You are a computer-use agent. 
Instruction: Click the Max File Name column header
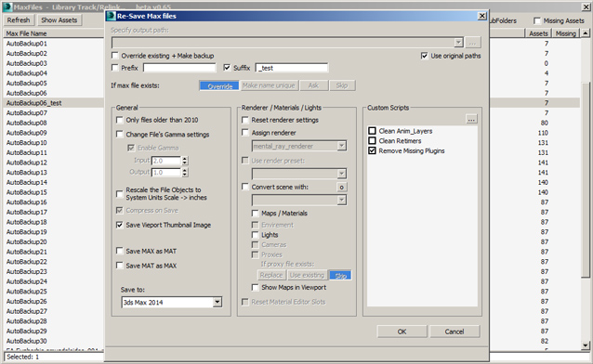pyautogui.click(x=54, y=33)
